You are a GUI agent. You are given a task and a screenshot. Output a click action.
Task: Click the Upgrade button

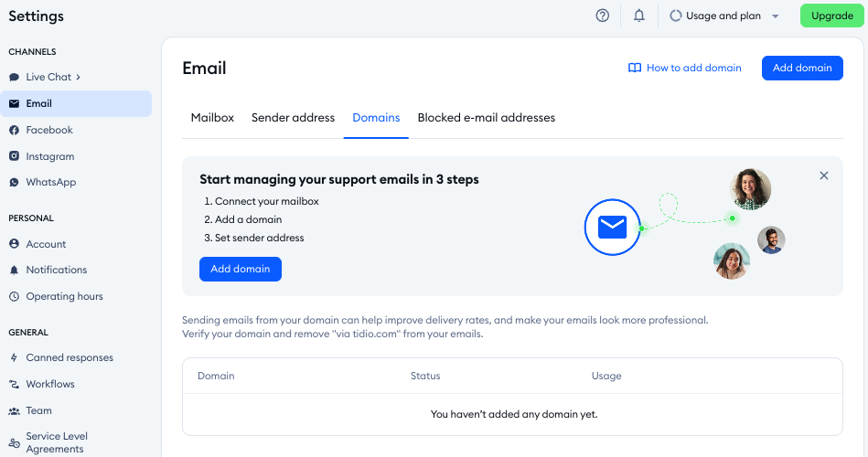(831, 16)
